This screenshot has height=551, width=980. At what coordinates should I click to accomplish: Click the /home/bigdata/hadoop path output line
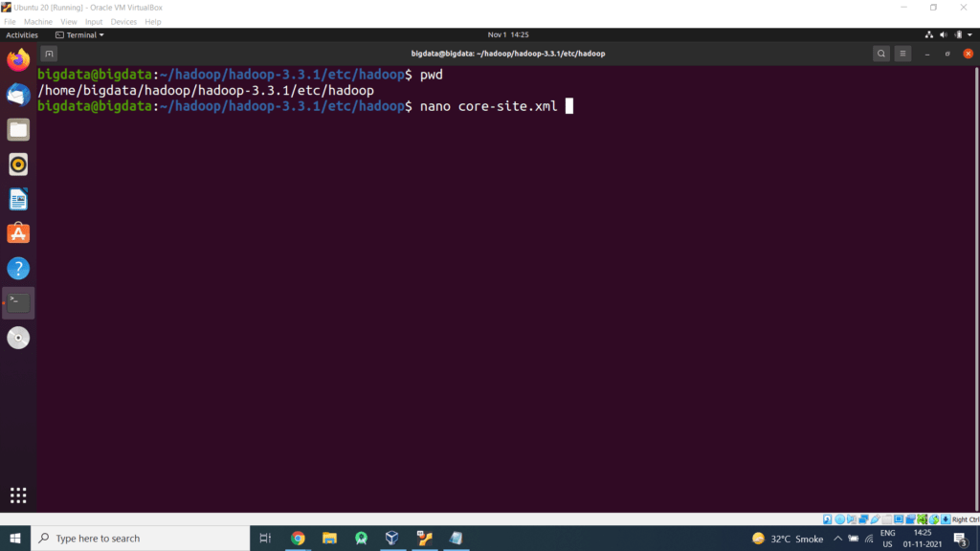tap(206, 91)
